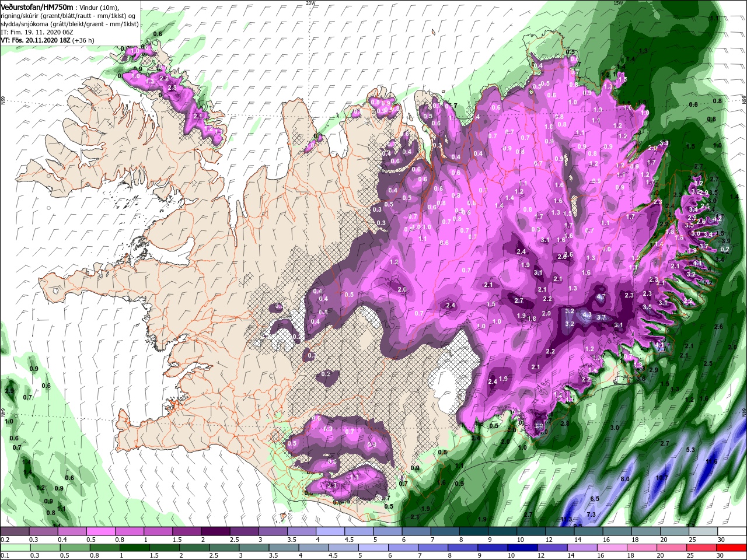The width and height of the screenshot is (747, 560).
Task: Click the valid time line 'VT: Fös. 20.11.2020 18Z'
Action: 37,40
